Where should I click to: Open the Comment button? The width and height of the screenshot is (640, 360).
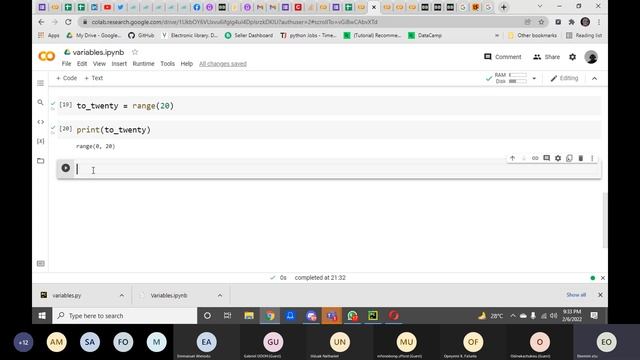tap(502, 57)
